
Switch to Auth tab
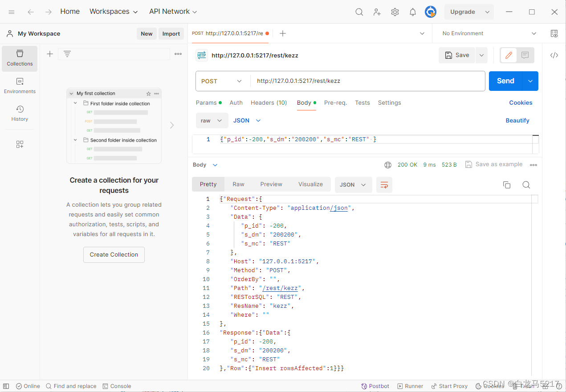[x=236, y=102]
